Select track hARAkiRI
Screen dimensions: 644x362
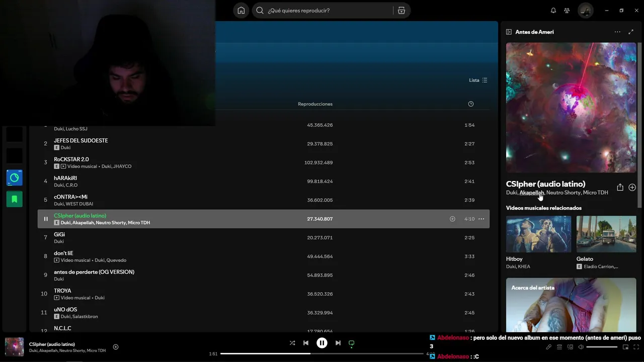(x=65, y=178)
